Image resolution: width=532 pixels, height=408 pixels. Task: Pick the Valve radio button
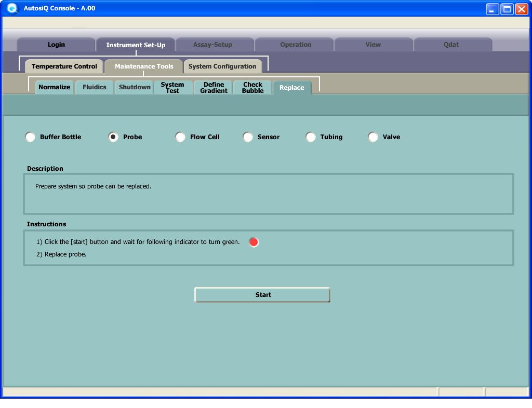tap(373, 137)
